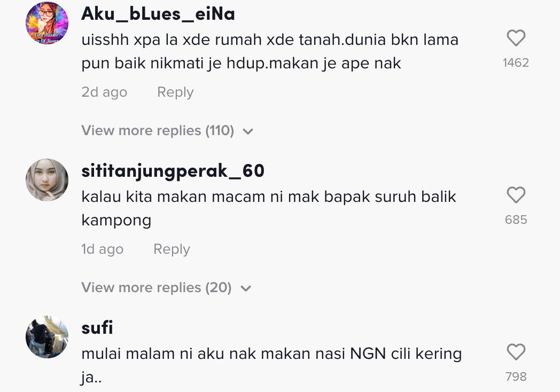Open the Aku_bLues_eiNa username link

158,14
